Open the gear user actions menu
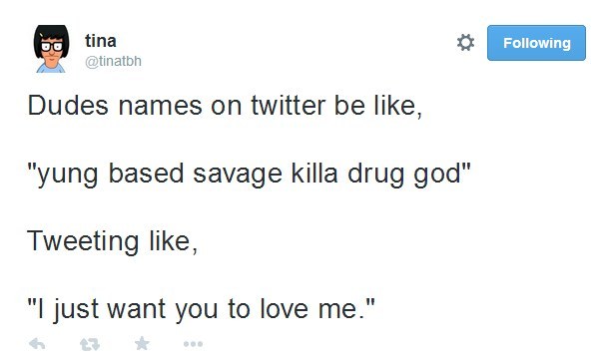 pos(465,43)
